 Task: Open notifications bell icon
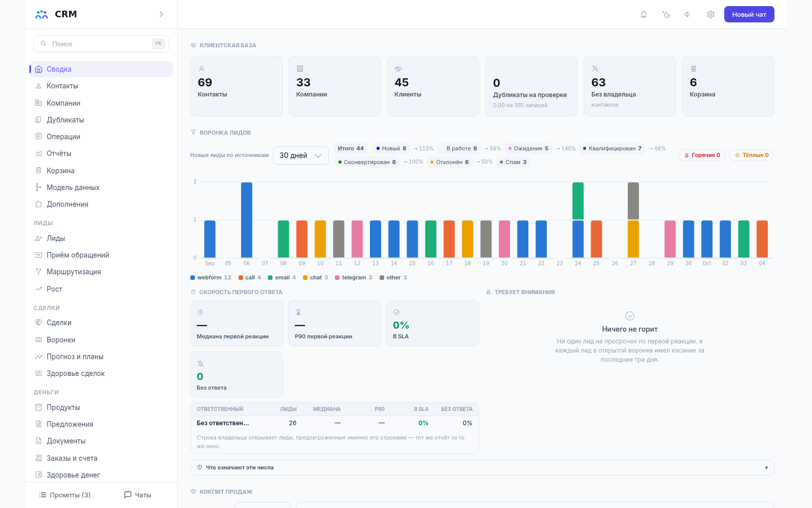tap(644, 14)
